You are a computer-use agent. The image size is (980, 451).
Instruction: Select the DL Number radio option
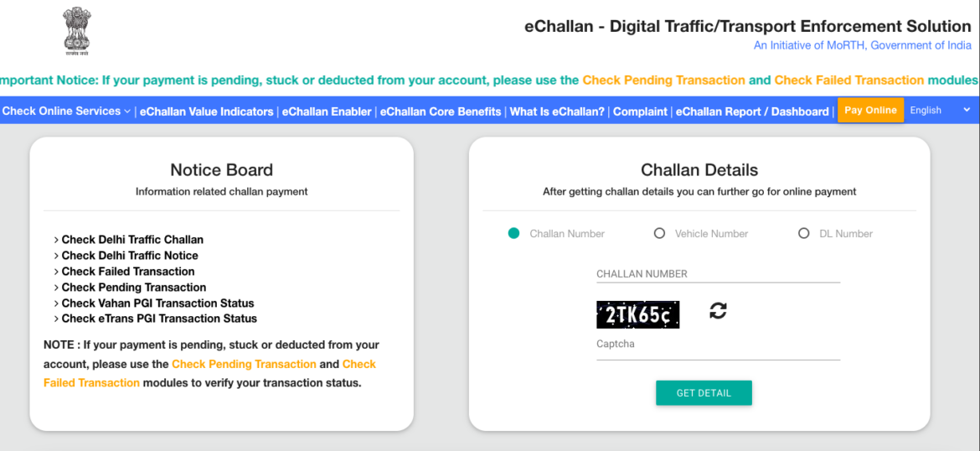[804, 233]
